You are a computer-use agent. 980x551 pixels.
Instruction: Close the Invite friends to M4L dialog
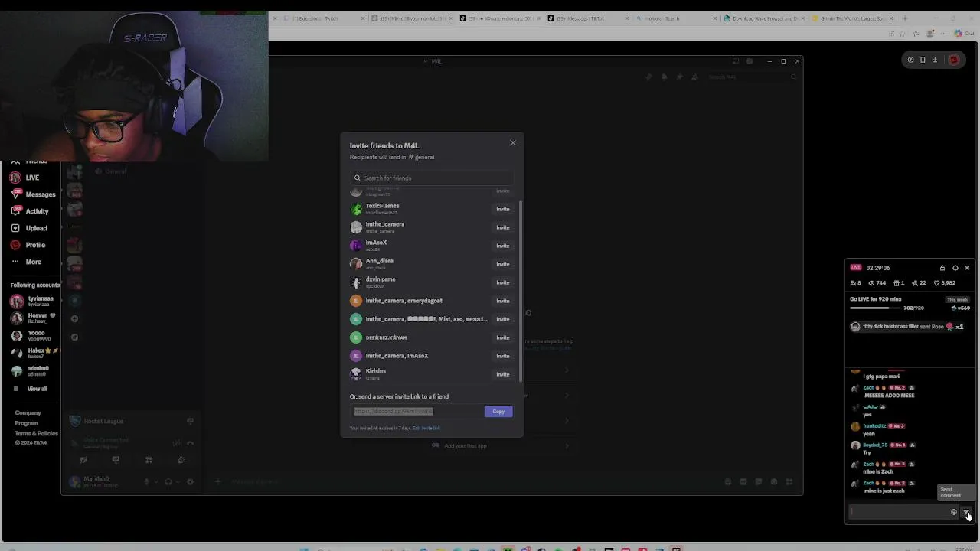(513, 143)
